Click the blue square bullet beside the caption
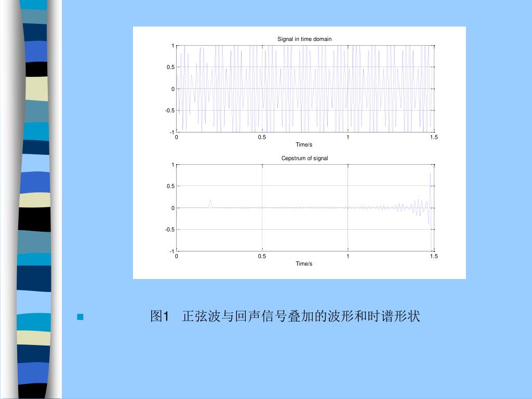 [81, 317]
